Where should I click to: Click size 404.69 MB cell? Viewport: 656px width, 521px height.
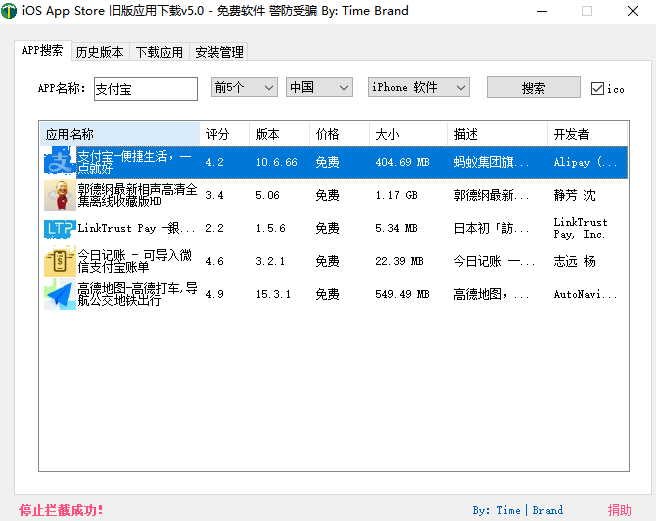[402, 162]
